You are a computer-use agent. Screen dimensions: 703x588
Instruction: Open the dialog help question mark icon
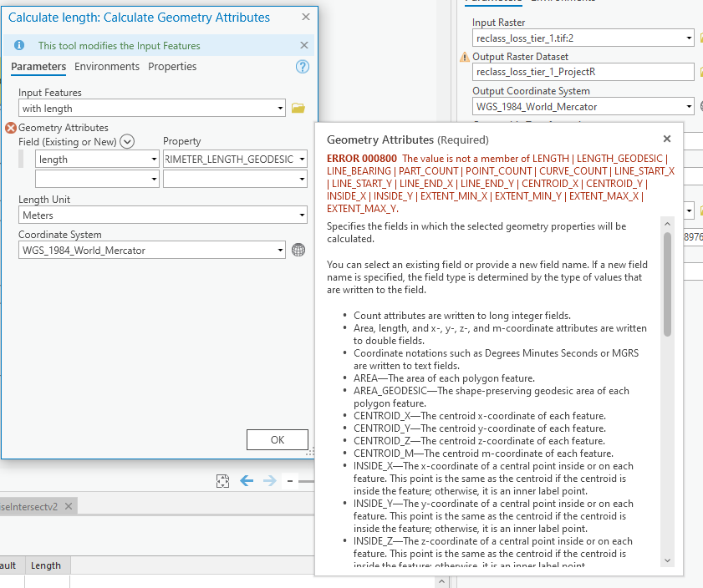coord(303,67)
